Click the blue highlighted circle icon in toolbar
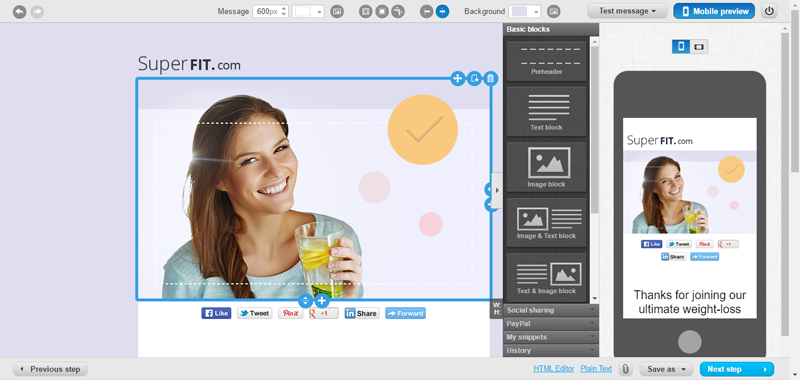The image size is (800, 380). tap(442, 11)
